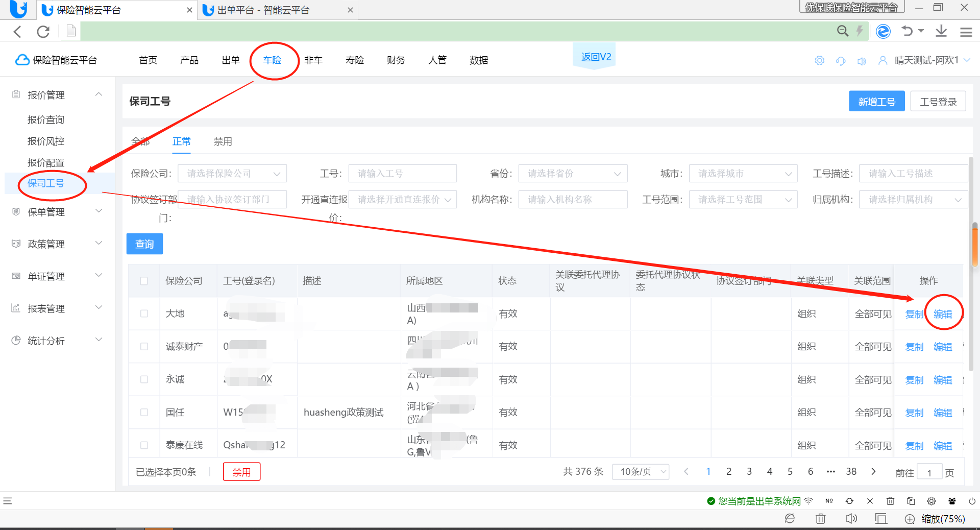
Task: Switch to 出单平台 - 智能云平台 browser tab
Action: tap(278, 10)
